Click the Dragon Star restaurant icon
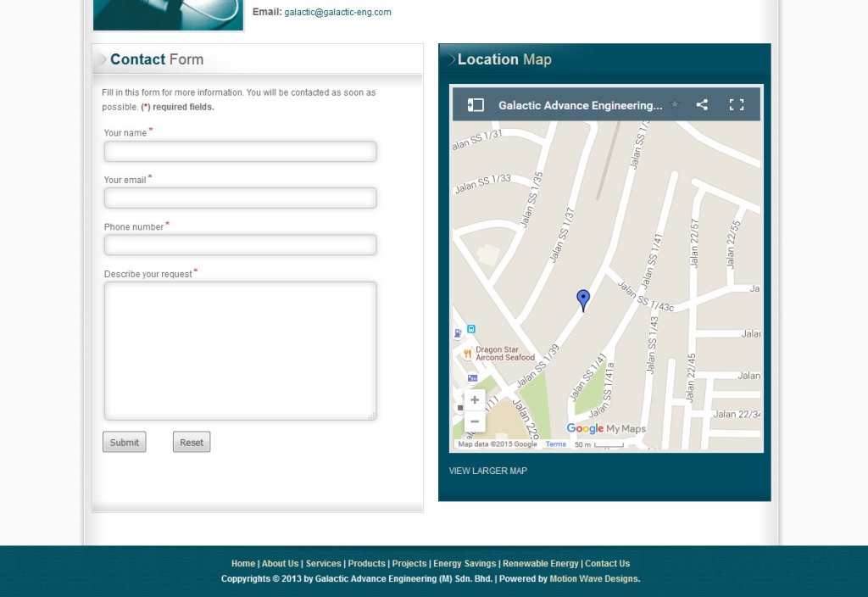Image resolution: width=868 pixels, height=597 pixels. [467, 353]
